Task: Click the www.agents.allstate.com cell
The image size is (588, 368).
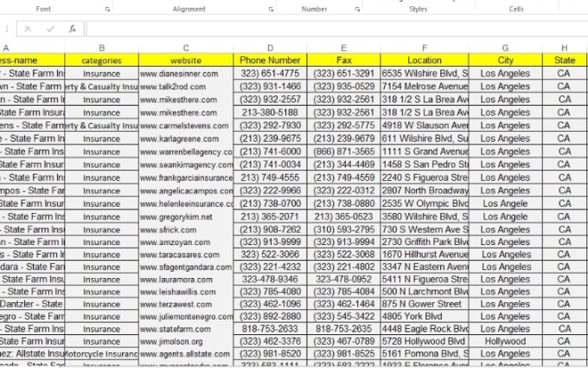Action: (x=186, y=354)
